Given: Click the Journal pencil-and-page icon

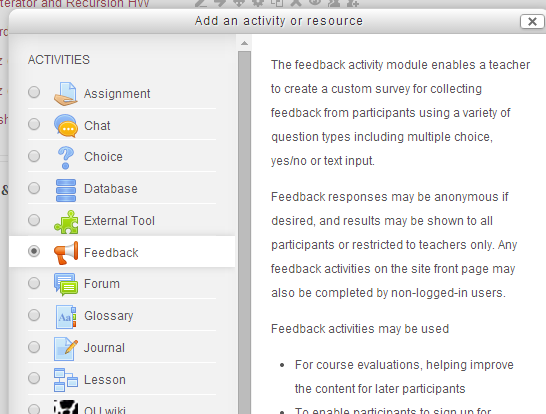Looking at the screenshot, I should click(65, 348).
